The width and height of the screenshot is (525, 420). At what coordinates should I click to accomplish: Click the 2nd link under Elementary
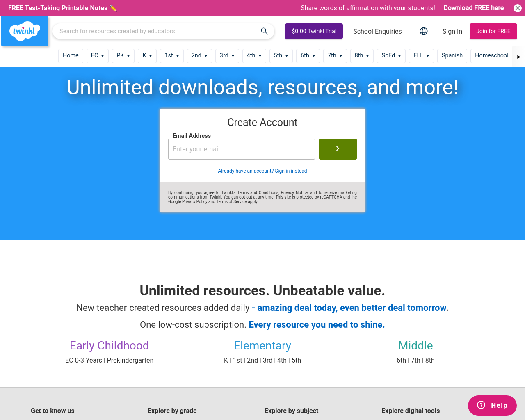point(252,360)
